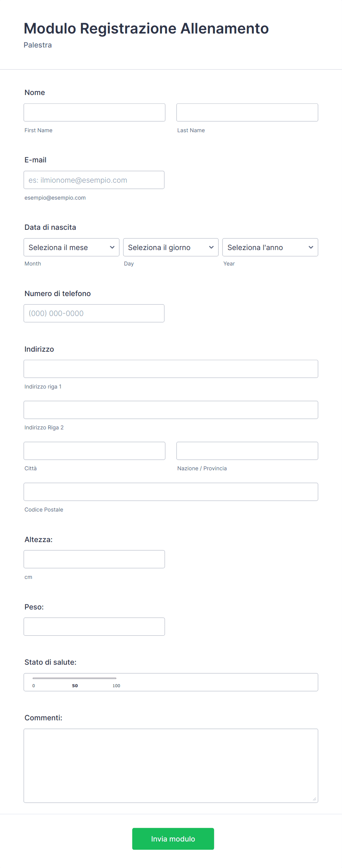
Task: Click inside the Commenti text area
Action: click(x=171, y=766)
